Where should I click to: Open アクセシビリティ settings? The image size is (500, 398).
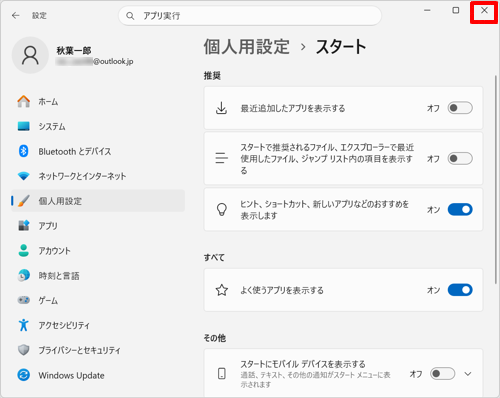pos(98,325)
